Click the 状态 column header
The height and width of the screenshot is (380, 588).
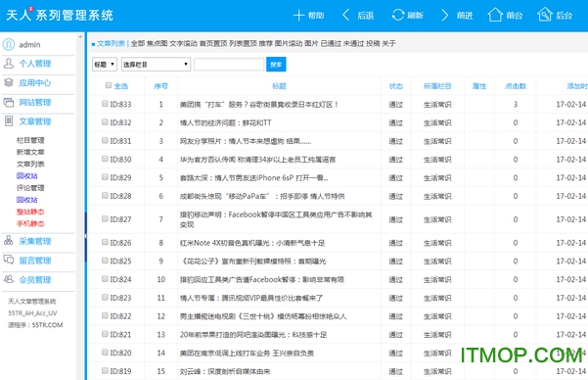396,86
